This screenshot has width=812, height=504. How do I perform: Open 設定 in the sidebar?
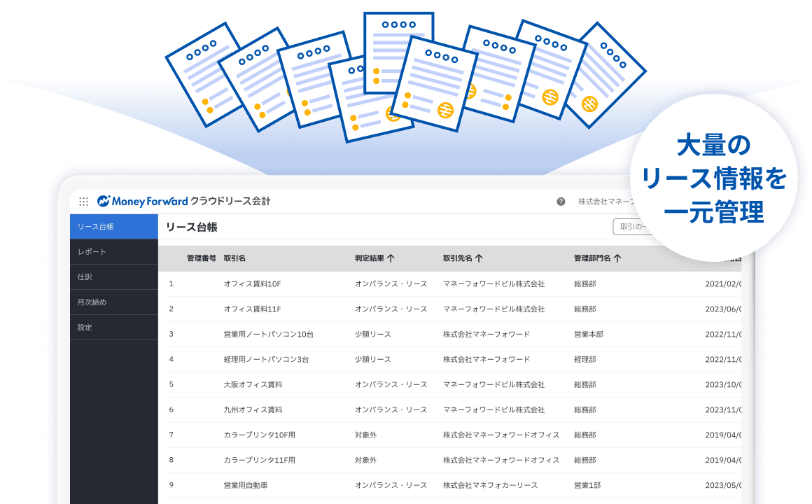(x=114, y=328)
